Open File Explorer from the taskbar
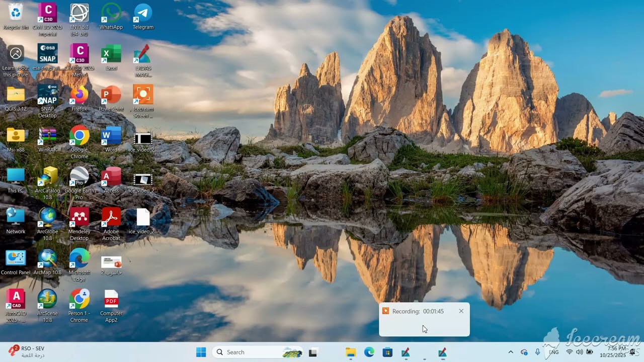Screen dimensions: 644x362 coord(351,352)
